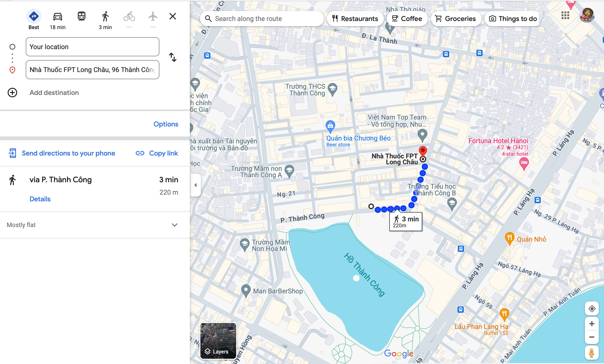Collapse the side panel with arrow tab
This screenshot has height=364, width=604.
tap(195, 185)
